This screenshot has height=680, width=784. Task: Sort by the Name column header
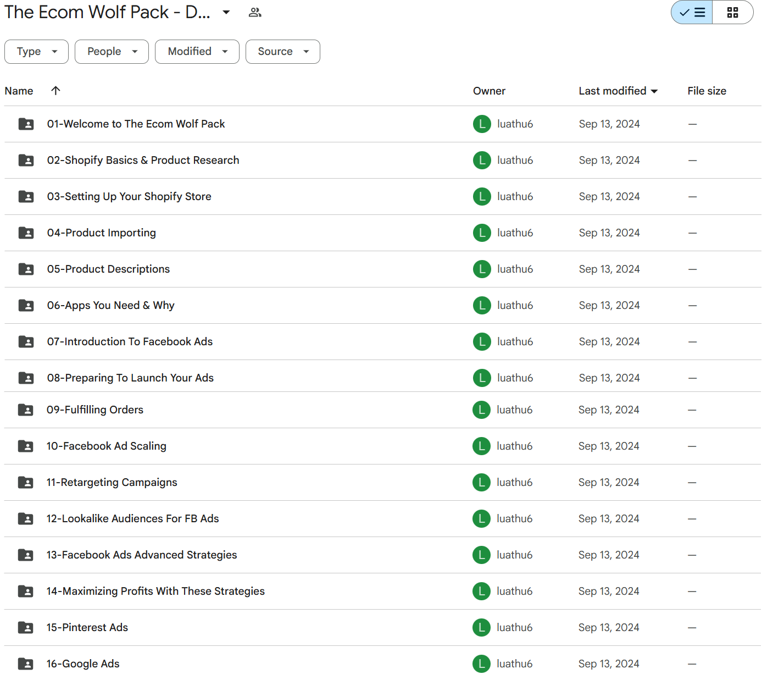coord(19,91)
